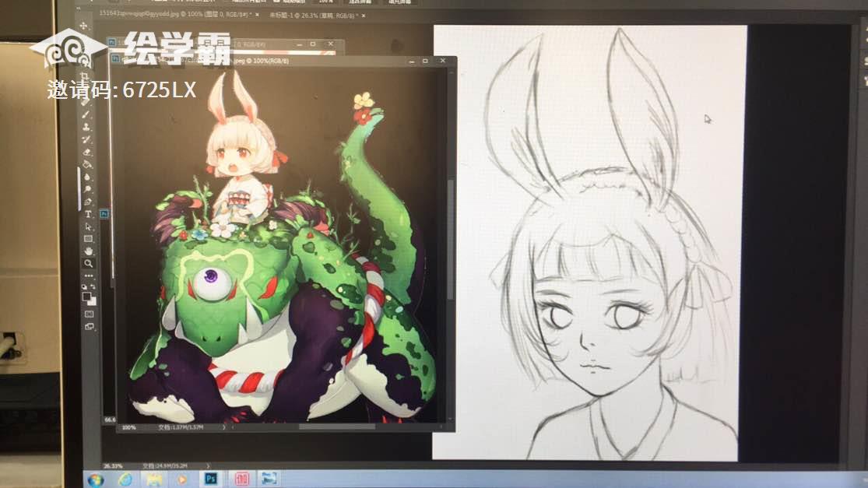Close the front jpeg image window
Viewport: 868px width, 488px height.
(443, 61)
